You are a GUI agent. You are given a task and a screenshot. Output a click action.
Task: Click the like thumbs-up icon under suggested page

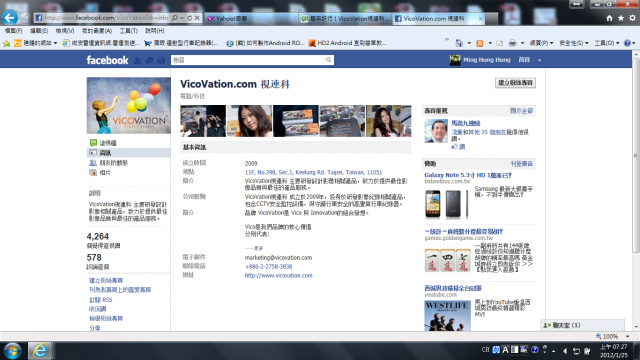click(454, 147)
